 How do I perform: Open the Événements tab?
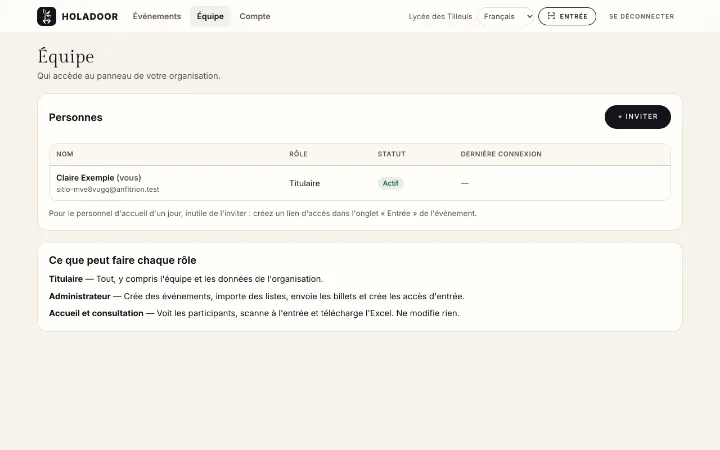(x=157, y=16)
